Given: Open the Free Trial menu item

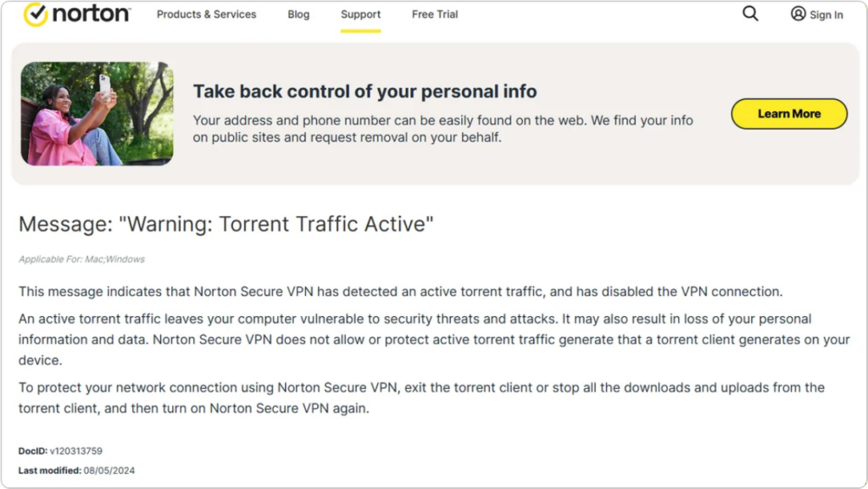Looking at the screenshot, I should (x=434, y=14).
